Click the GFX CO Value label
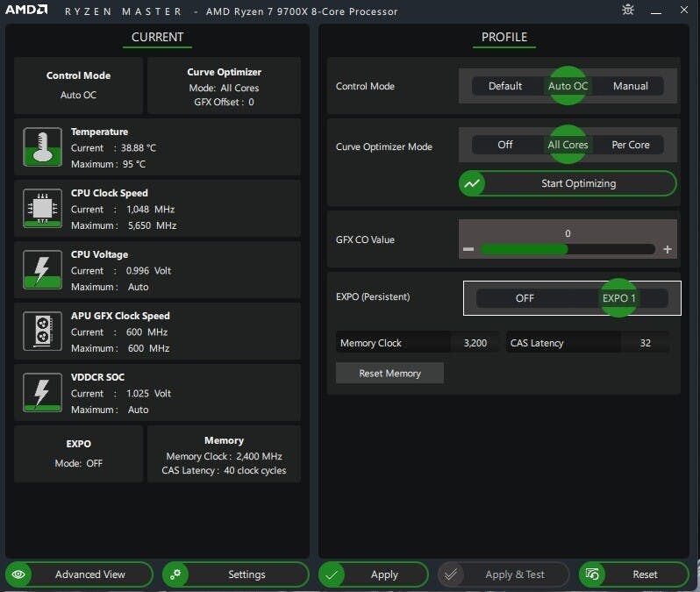Image resolution: width=700 pixels, height=592 pixels. (x=365, y=239)
